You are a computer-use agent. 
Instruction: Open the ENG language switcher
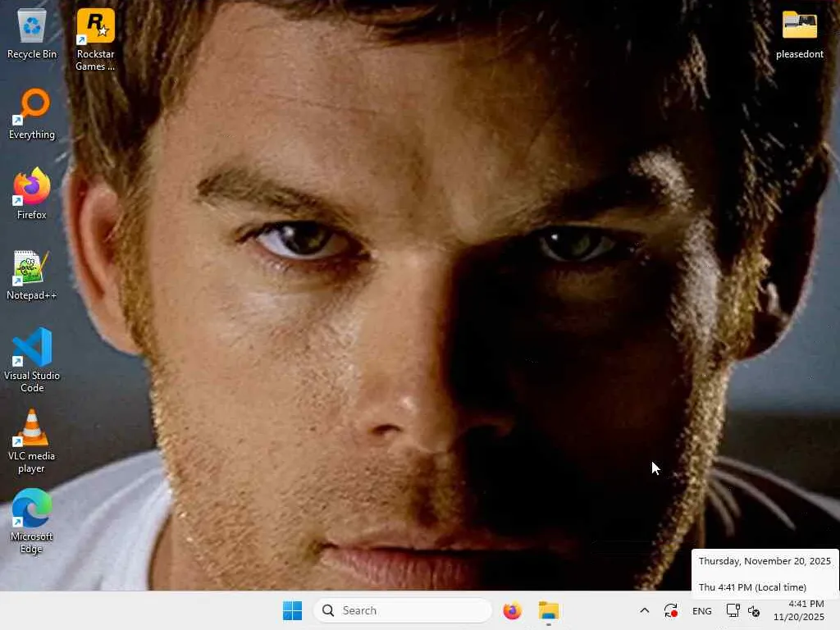702,610
